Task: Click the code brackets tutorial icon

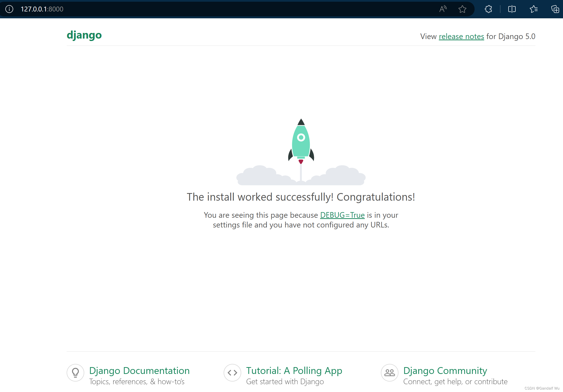Action: (x=232, y=373)
